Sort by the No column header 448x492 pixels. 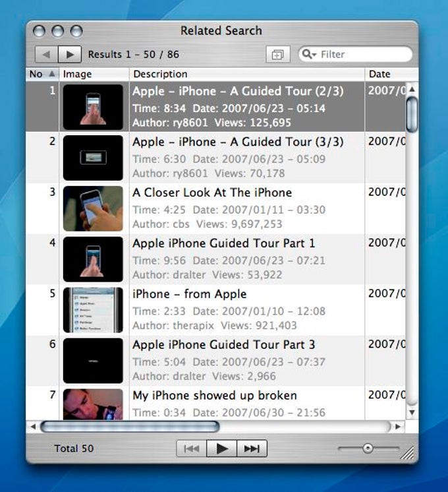(x=42, y=74)
